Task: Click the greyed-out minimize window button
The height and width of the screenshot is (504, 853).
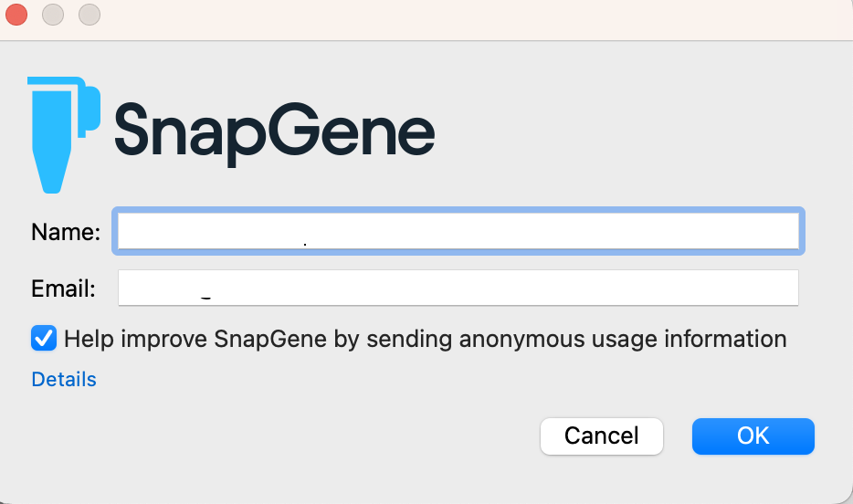Action: tap(53, 15)
